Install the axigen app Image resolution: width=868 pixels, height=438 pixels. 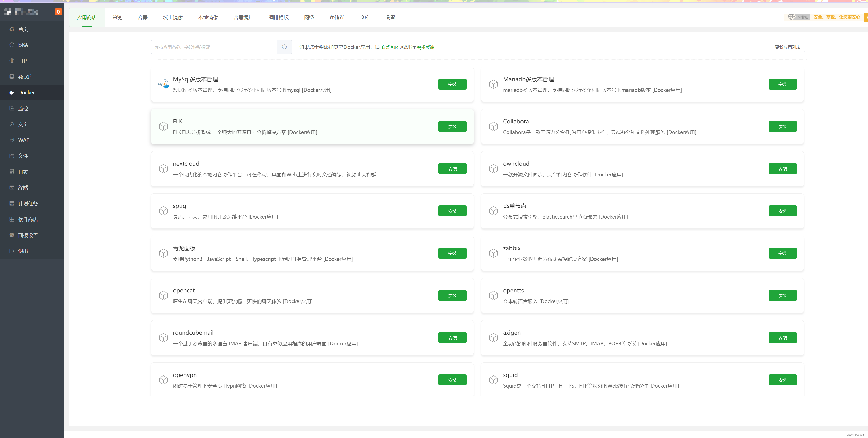[x=782, y=338]
